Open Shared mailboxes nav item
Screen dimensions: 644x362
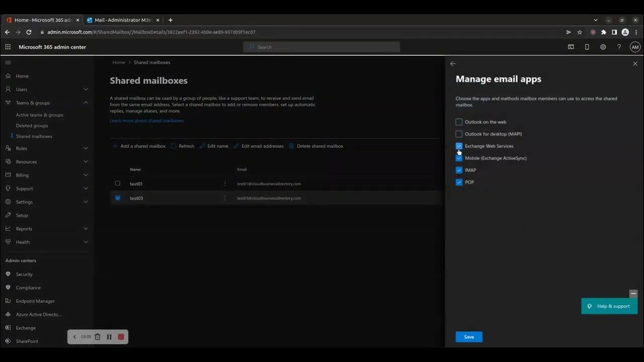coord(34,136)
